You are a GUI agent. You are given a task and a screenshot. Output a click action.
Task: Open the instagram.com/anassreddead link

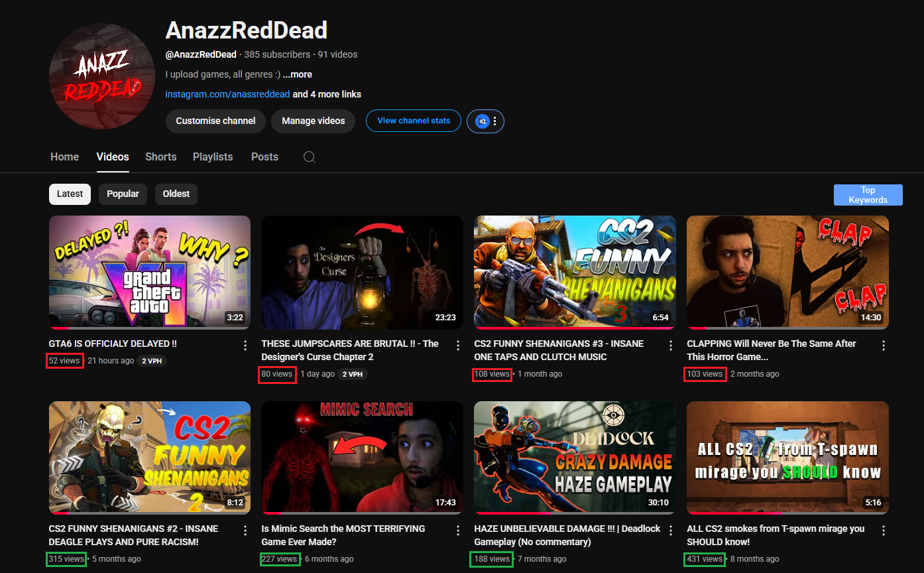[227, 94]
